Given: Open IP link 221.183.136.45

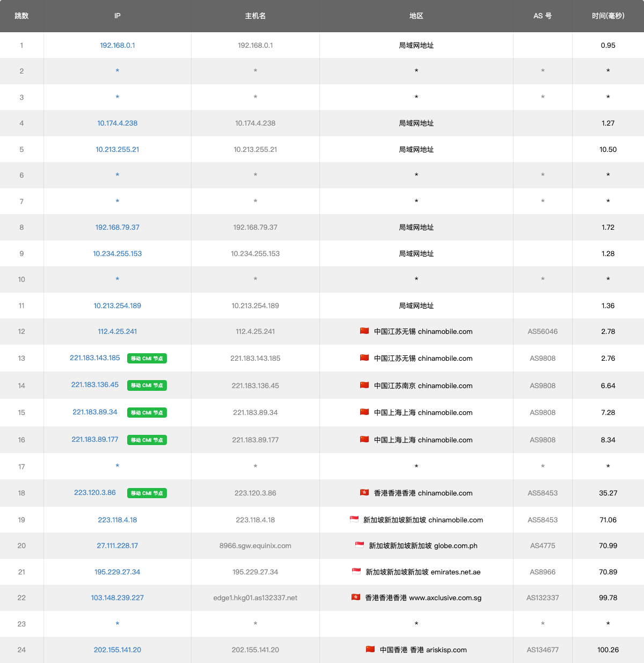Looking at the screenshot, I should point(95,384).
